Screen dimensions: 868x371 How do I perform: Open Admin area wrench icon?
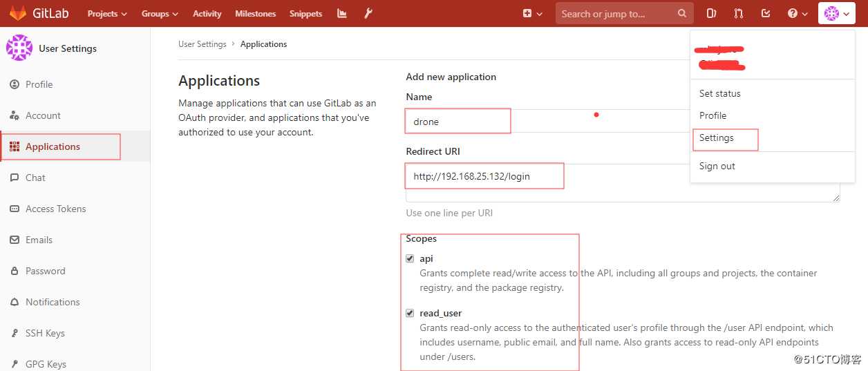click(368, 13)
